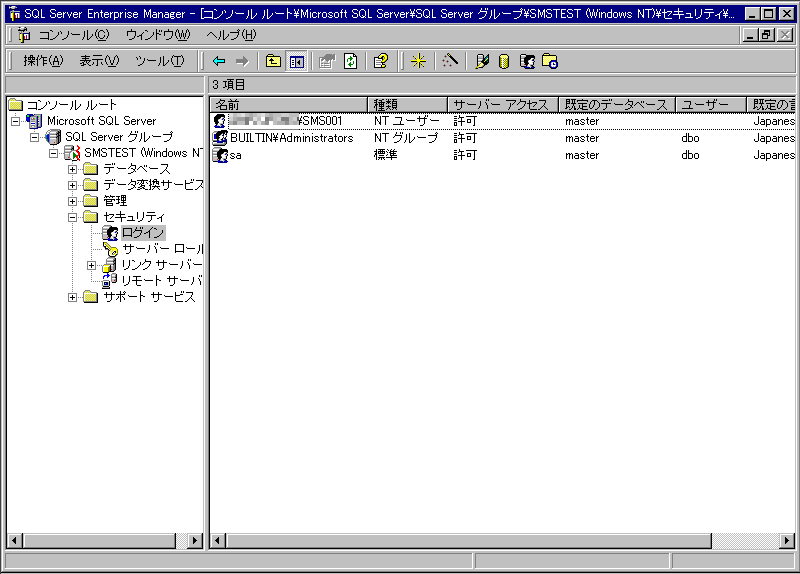Toggle the console tree show/hide icon

point(297,61)
